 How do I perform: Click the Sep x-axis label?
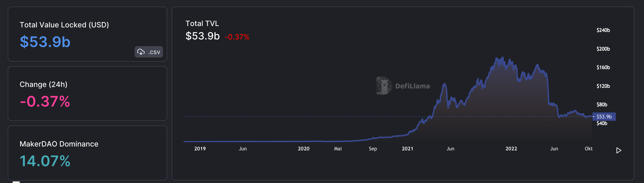[373, 149]
